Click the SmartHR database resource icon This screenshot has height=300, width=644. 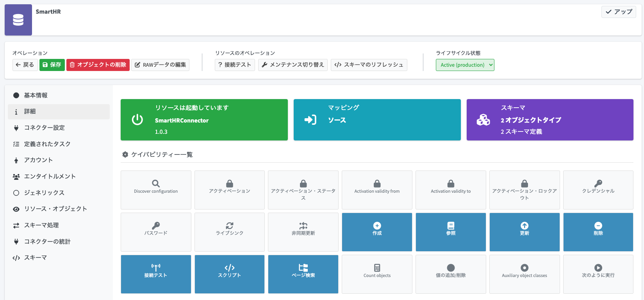[x=18, y=20]
